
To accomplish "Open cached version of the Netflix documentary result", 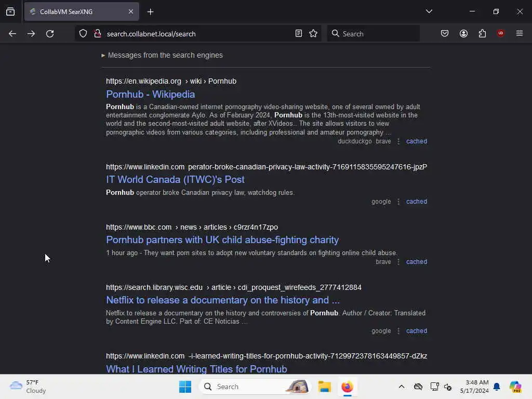I will pyautogui.click(x=417, y=331).
